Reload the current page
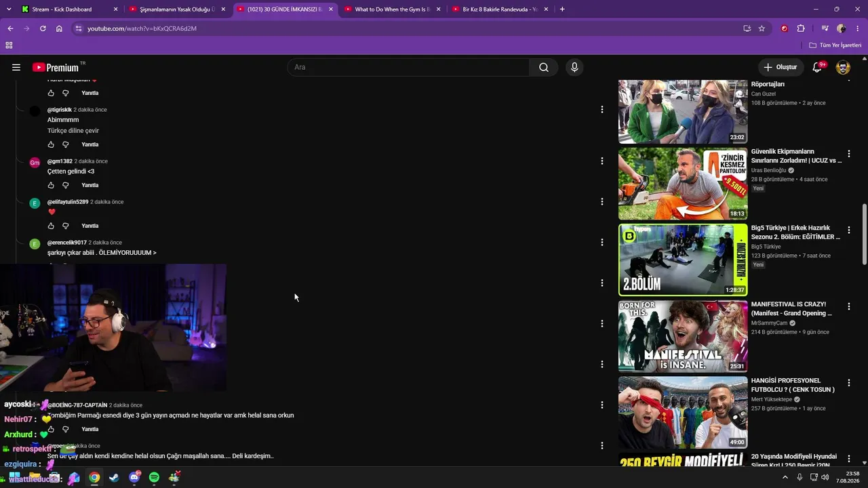 (43, 28)
